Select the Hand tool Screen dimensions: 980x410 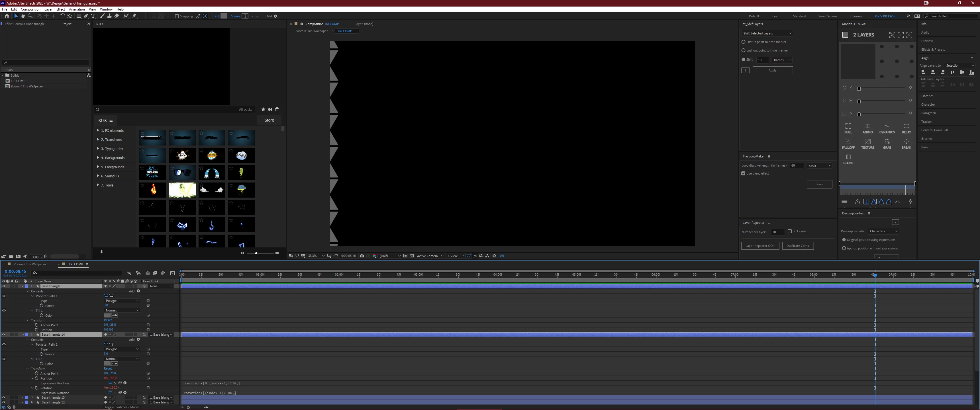point(23,16)
